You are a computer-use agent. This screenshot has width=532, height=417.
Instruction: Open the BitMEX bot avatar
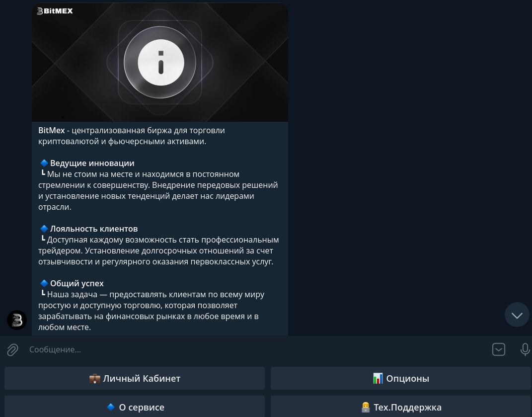tap(17, 320)
